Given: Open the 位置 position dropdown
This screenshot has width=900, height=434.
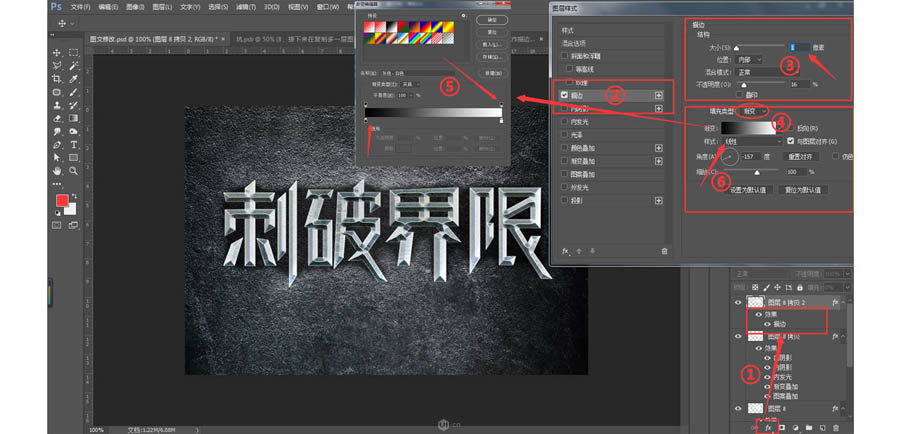Looking at the screenshot, I should 748,59.
